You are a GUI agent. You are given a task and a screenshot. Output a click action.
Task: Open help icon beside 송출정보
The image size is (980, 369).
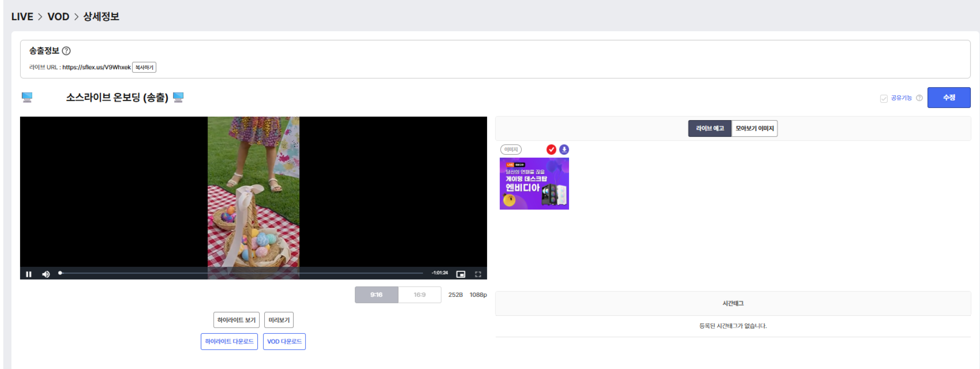click(66, 51)
